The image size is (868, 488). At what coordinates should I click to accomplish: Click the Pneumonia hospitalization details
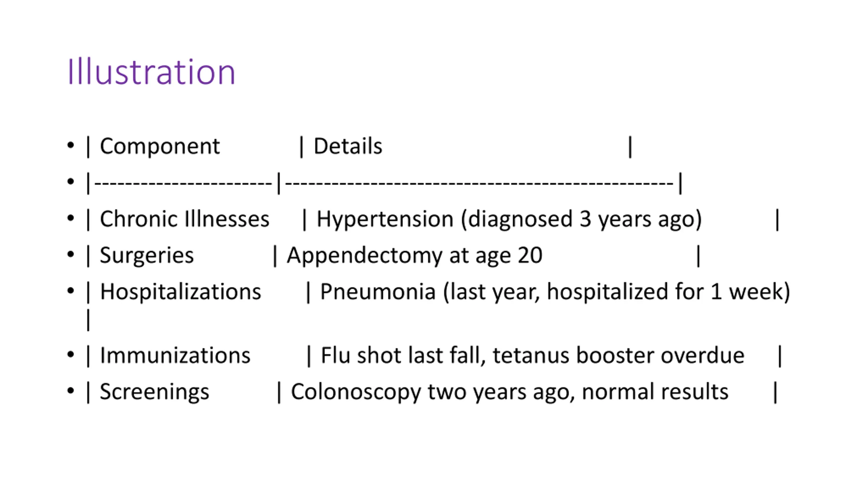[555, 292]
